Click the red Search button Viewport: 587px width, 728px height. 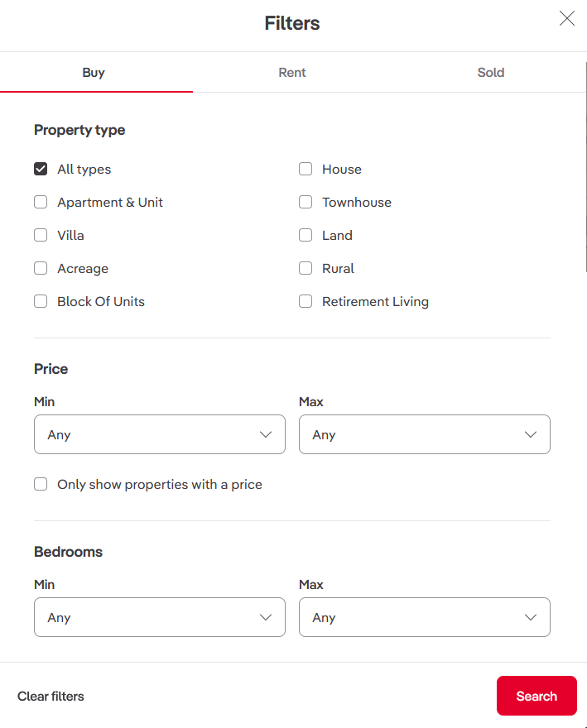[x=536, y=696]
